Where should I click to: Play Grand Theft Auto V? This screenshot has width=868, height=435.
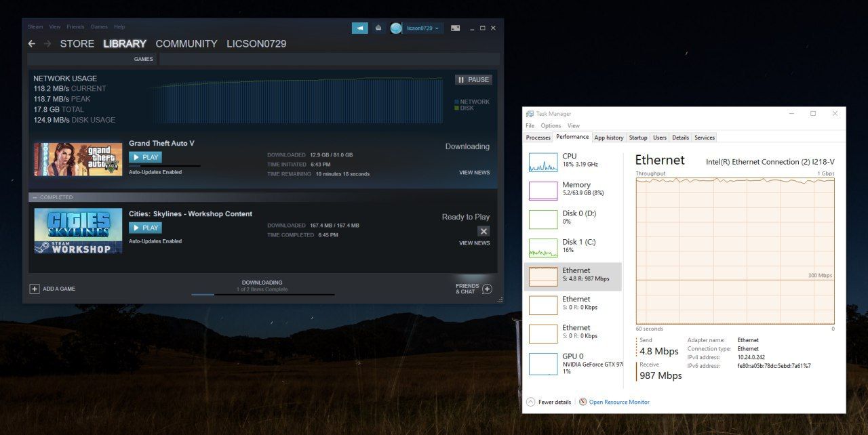pyautogui.click(x=145, y=157)
